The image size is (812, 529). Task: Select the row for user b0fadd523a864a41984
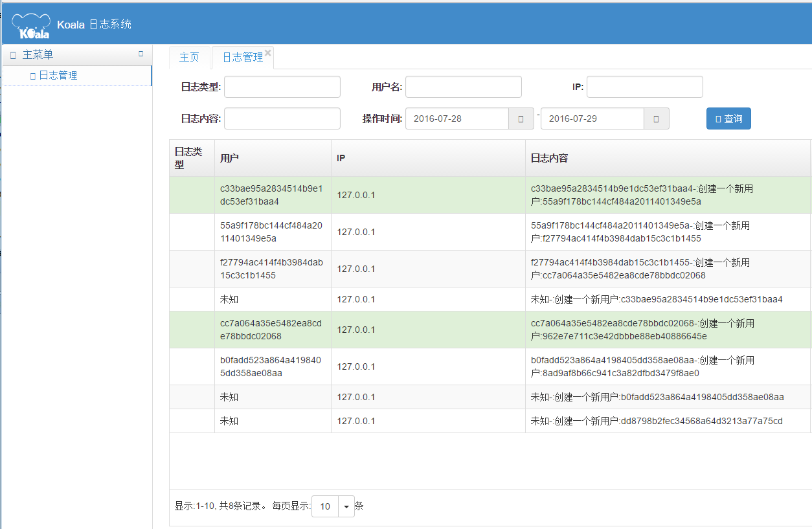pyautogui.click(x=271, y=366)
